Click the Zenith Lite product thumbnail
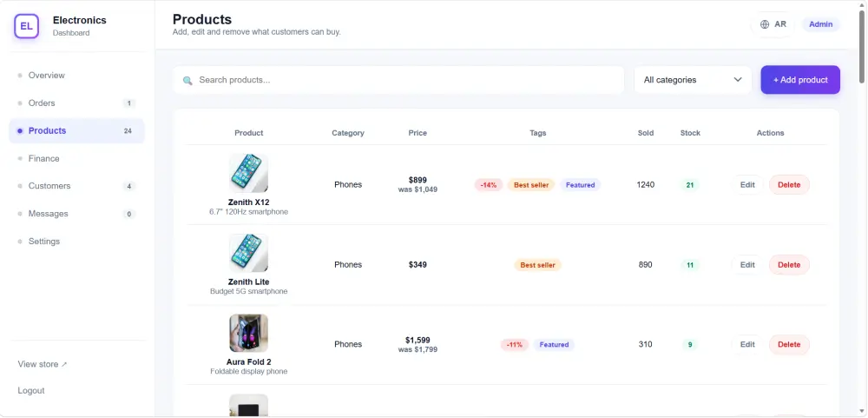This screenshot has height=418, width=868. (248, 253)
